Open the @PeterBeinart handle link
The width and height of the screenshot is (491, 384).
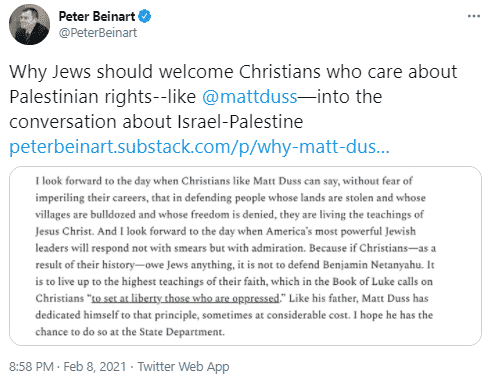click(98, 32)
